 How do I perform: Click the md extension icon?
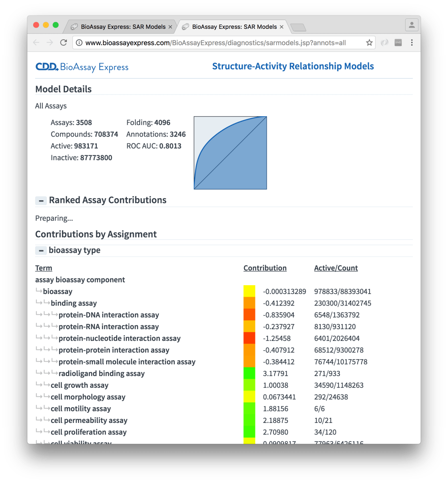(398, 42)
